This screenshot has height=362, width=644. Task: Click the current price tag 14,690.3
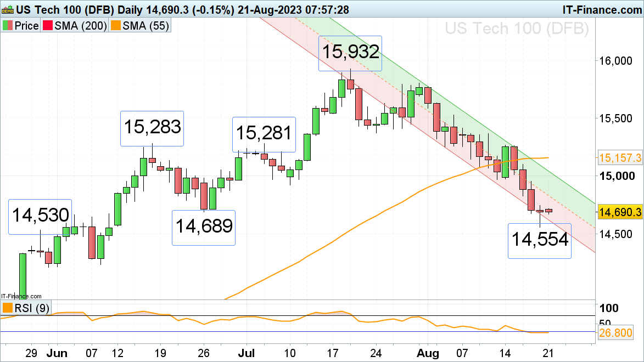coord(620,212)
